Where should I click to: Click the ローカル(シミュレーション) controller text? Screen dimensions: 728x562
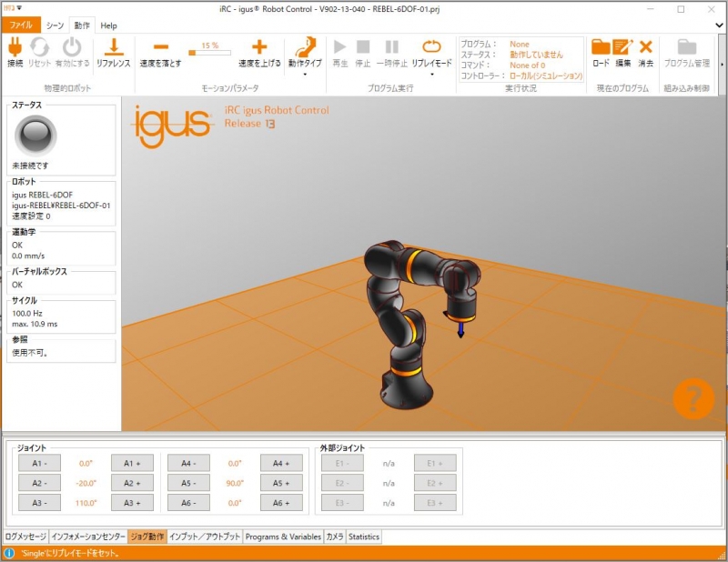[546, 75]
